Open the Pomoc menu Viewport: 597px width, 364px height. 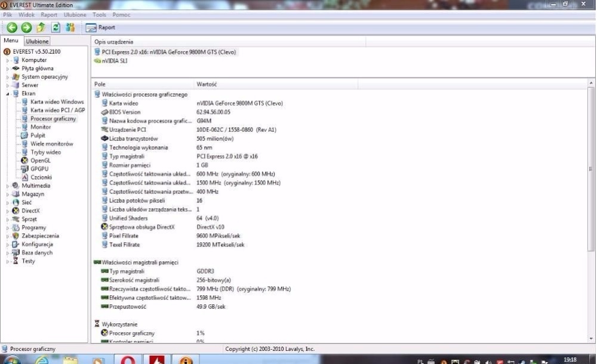[121, 15]
